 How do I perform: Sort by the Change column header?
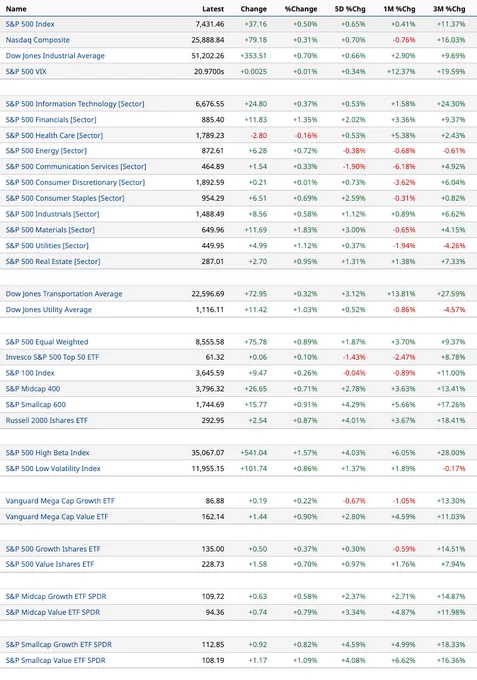click(254, 9)
